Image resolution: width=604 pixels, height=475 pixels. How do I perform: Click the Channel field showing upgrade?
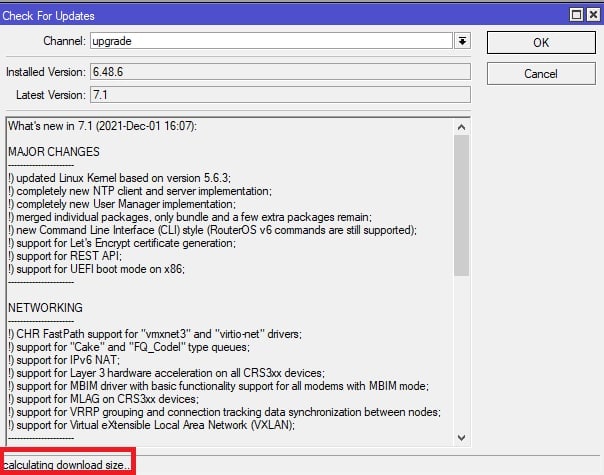click(x=271, y=41)
